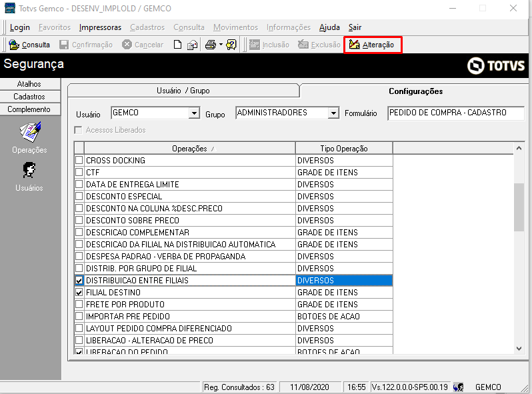Check the CROSS DOCKING checkbox

[79, 160]
